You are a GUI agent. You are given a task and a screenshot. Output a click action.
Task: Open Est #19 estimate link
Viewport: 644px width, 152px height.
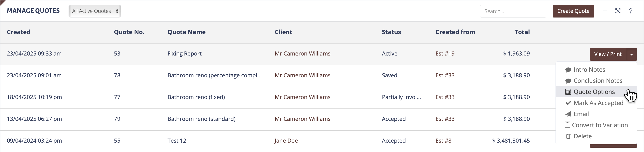click(445, 54)
